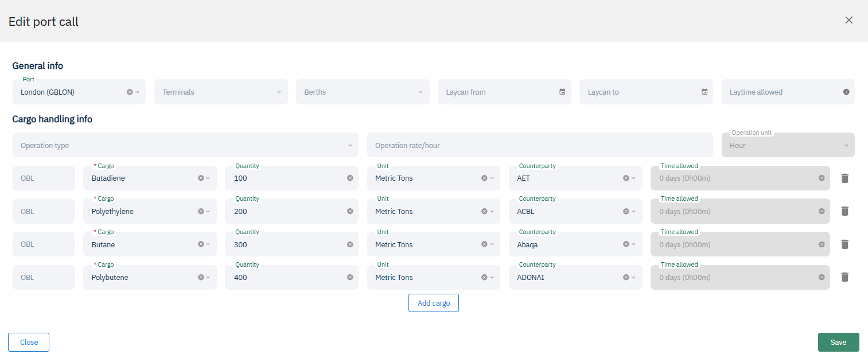Viewport: 868px width, 358px height.
Task: Clear the Abaqa counterparty selection
Action: [x=626, y=244]
